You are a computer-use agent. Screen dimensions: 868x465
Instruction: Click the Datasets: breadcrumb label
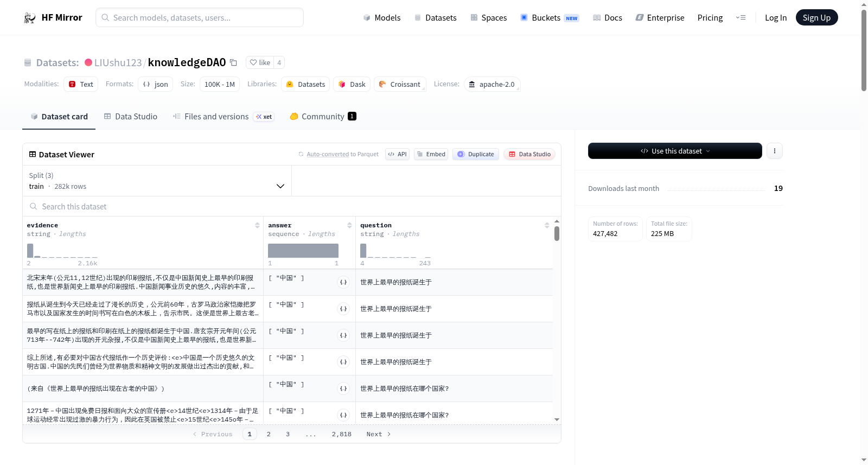(57, 62)
